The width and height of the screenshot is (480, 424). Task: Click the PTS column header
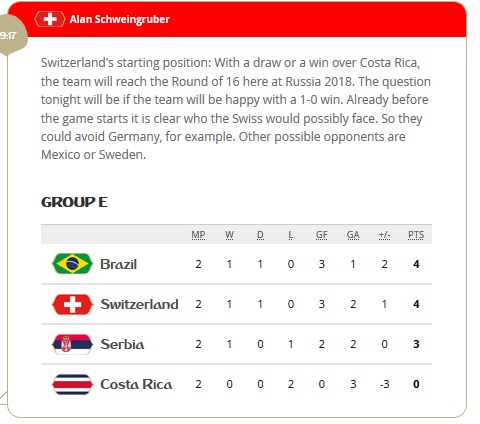416,235
